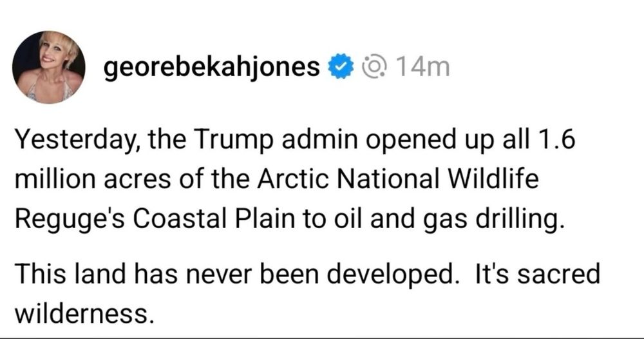This screenshot has width=644, height=339.
Task: Click the georebekahjones username
Action: [211, 68]
